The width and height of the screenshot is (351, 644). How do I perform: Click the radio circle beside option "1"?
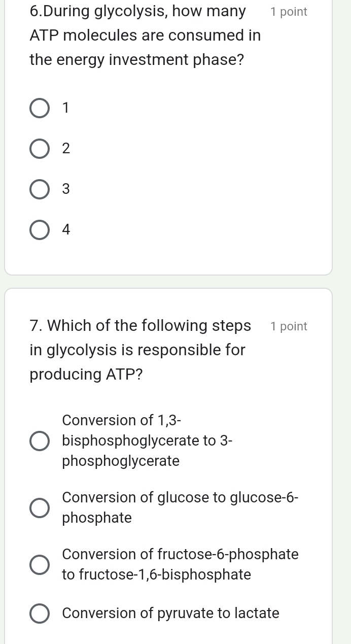tap(40, 108)
